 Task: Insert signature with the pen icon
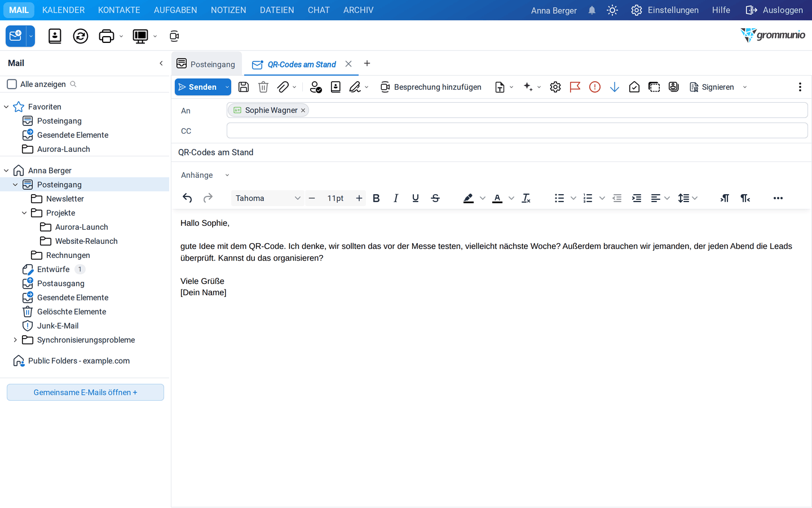(355, 87)
